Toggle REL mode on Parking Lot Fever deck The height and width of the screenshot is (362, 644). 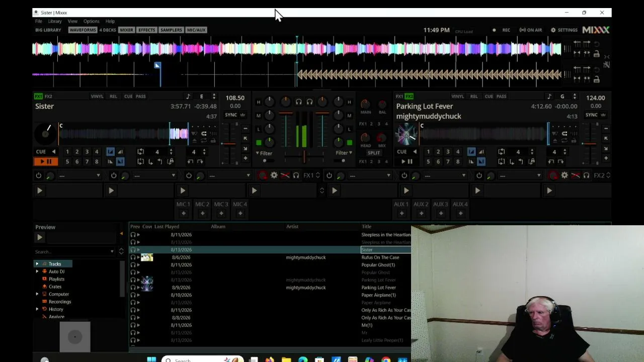pos(474,96)
